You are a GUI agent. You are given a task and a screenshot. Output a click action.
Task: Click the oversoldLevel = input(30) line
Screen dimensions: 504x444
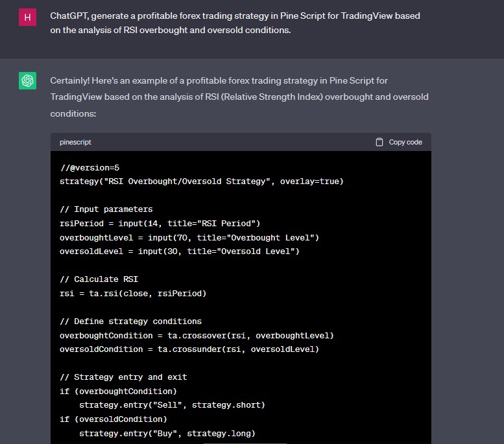coord(180,251)
